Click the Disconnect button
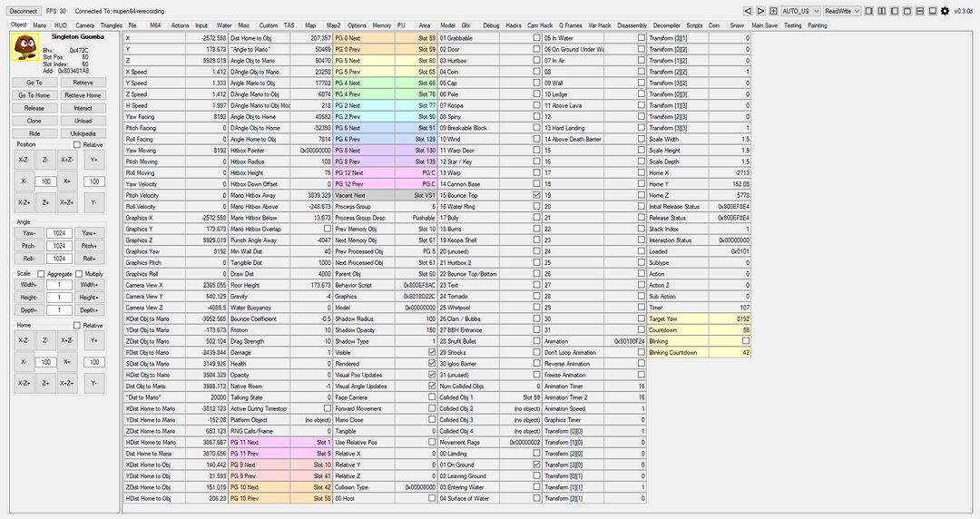Viewport: 980px width, 519px height. [24, 11]
